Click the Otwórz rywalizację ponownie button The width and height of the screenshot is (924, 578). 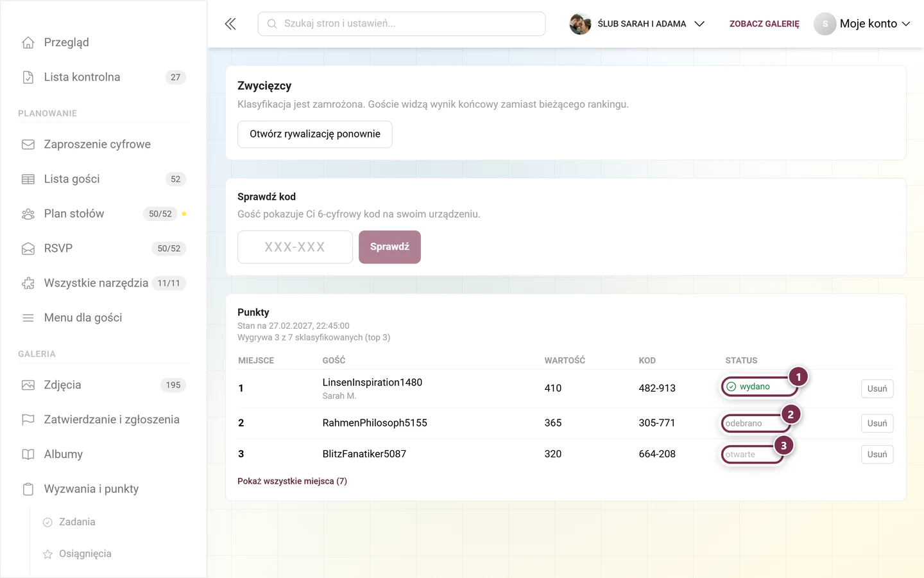click(x=315, y=134)
